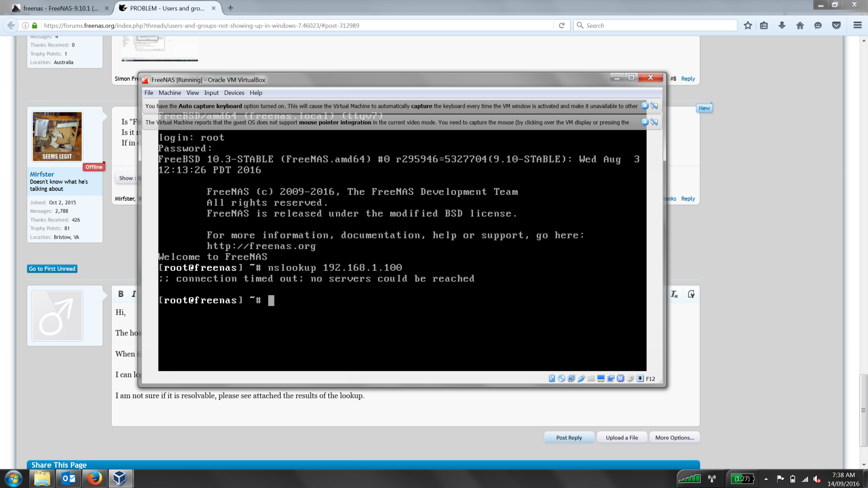Click the More Options... button

click(x=675, y=437)
